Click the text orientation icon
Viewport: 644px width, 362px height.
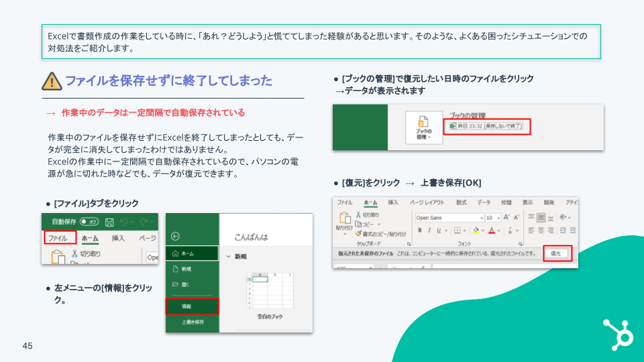563,217
